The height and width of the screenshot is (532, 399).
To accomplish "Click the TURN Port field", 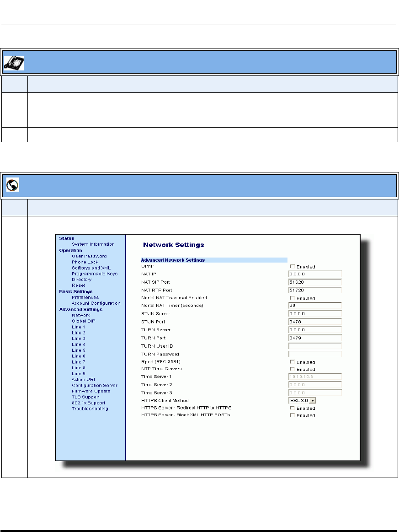I will 315,338.
